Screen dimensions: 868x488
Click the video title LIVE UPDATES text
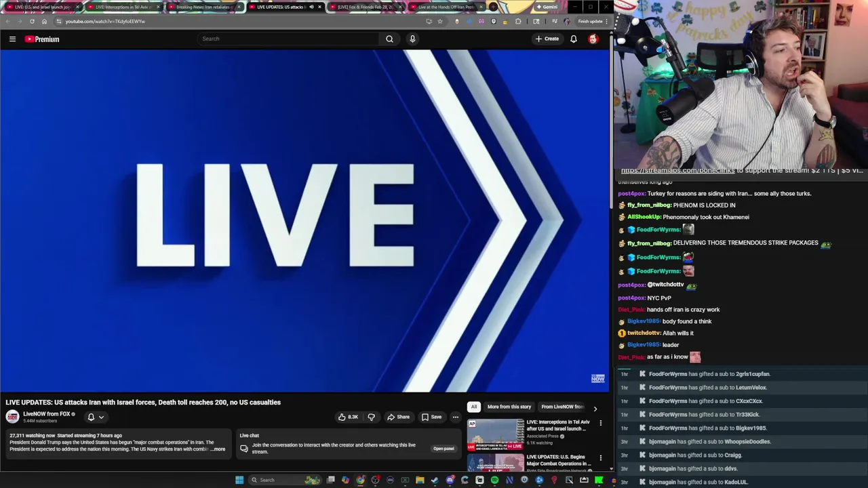pos(143,403)
